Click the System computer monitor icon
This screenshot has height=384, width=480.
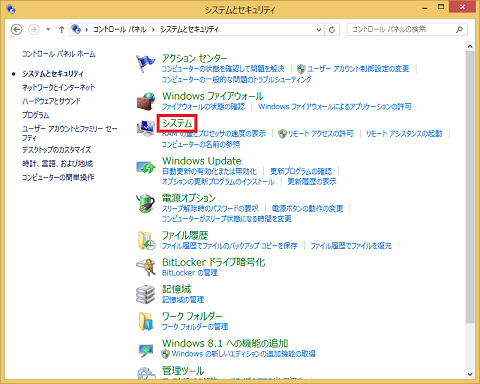coord(146,128)
